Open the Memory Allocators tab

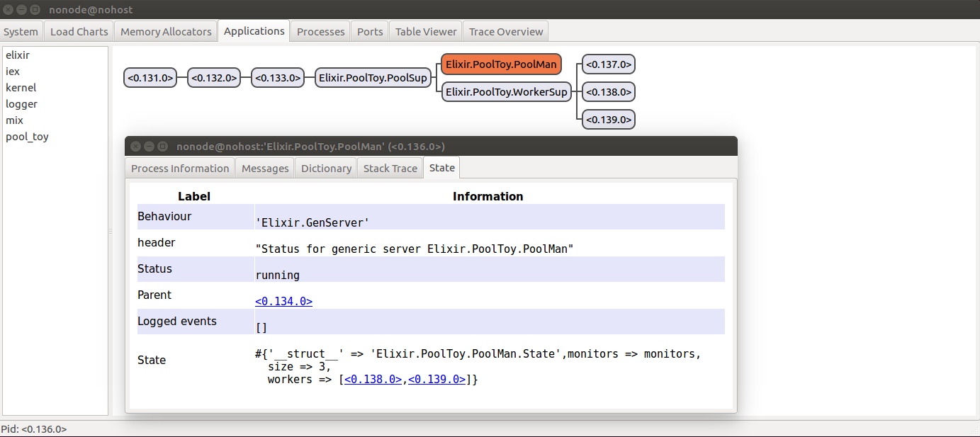coord(166,31)
